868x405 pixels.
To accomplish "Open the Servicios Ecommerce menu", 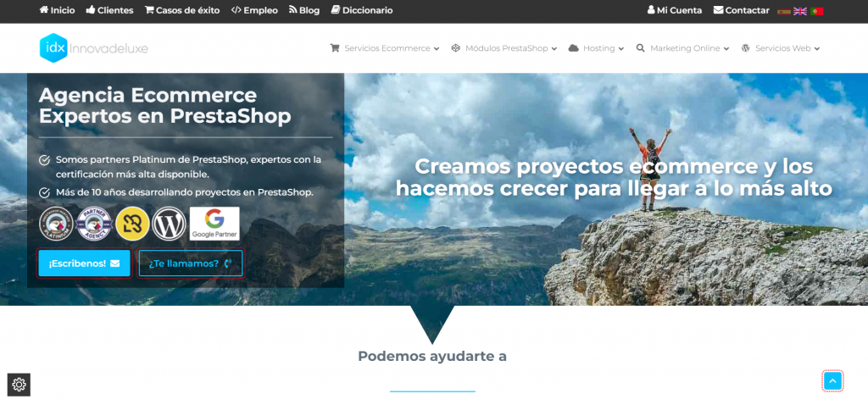I will (x=385, y=48).
